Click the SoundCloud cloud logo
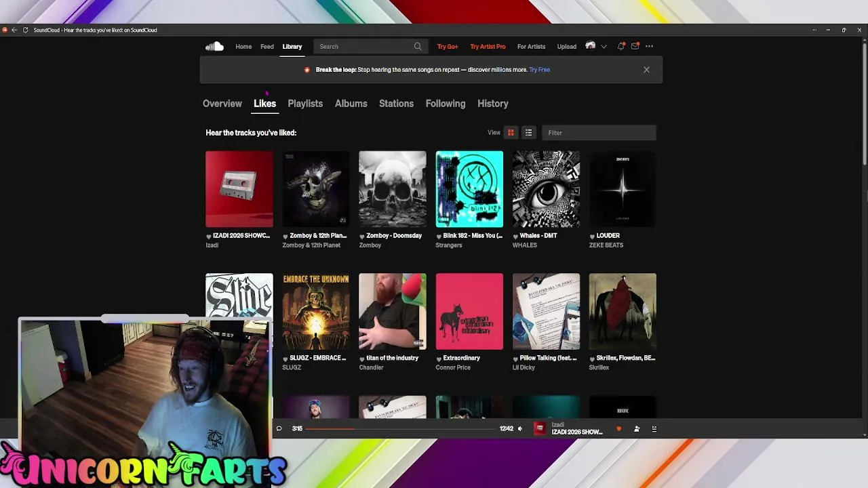The width and height of the screenshot is (868, 488). pos(214,46)
